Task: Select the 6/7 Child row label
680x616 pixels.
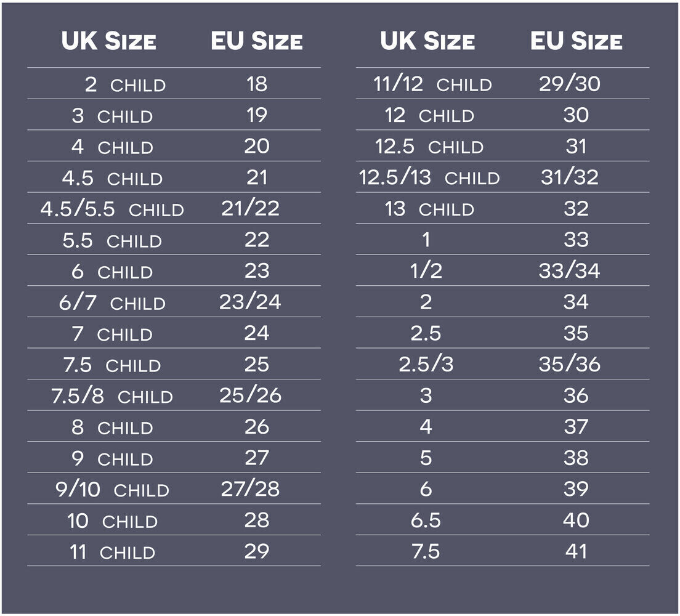Action: click(x=112, y=302)
